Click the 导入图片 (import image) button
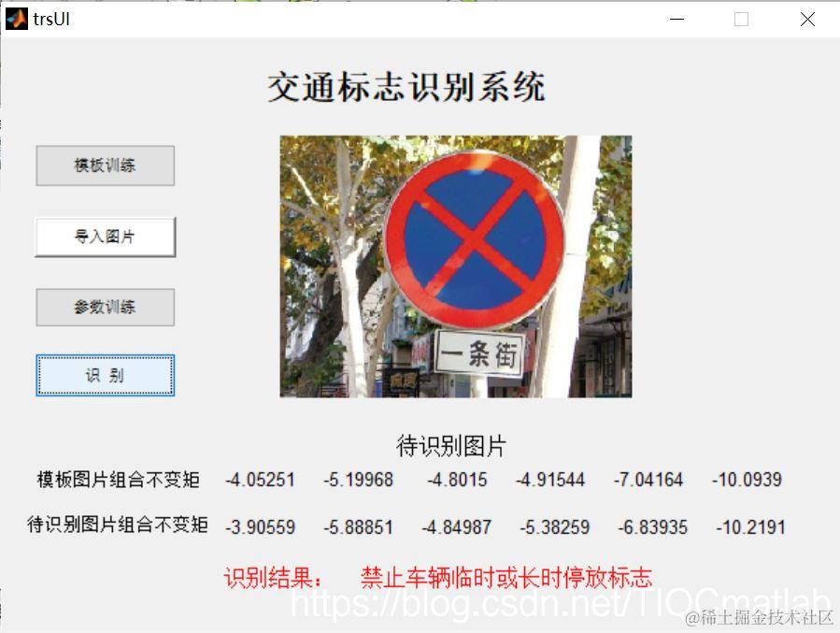840x633 pixels. 105,237
